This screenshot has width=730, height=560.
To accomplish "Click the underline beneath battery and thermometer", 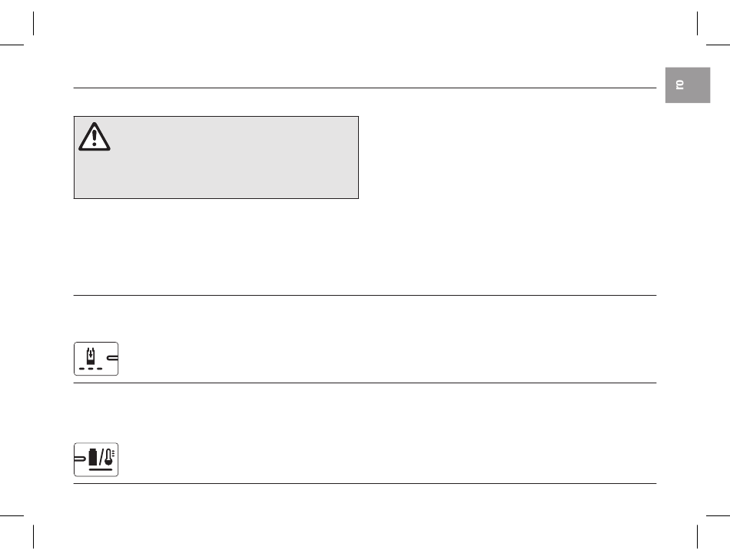I will (101, 469).
